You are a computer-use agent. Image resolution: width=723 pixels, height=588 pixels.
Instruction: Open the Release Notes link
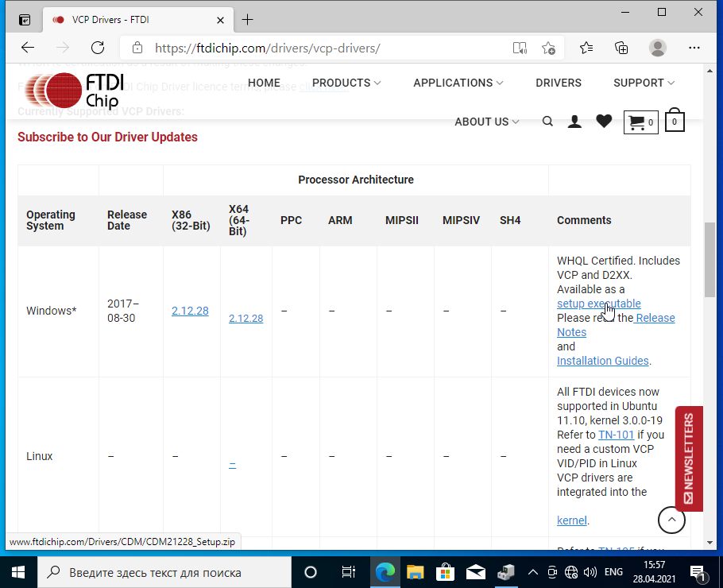coord(616,325)
